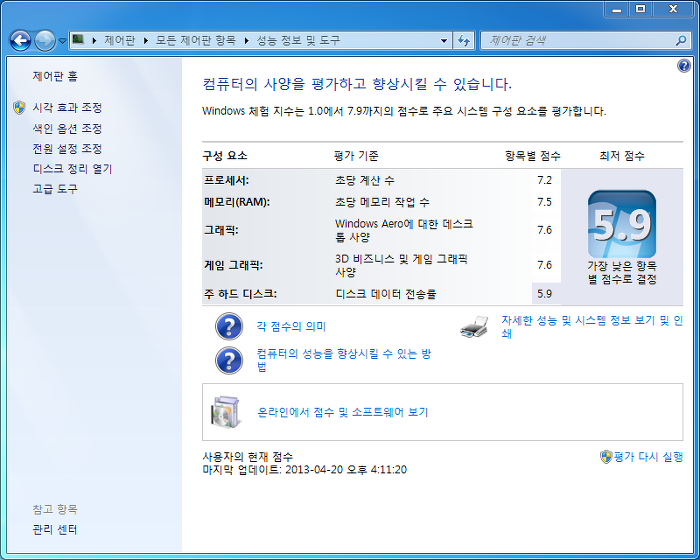This screenshot has height=560, width=700.
Task: Select 제어판 breadcrumb in address bar
Action: click(120, 41)
